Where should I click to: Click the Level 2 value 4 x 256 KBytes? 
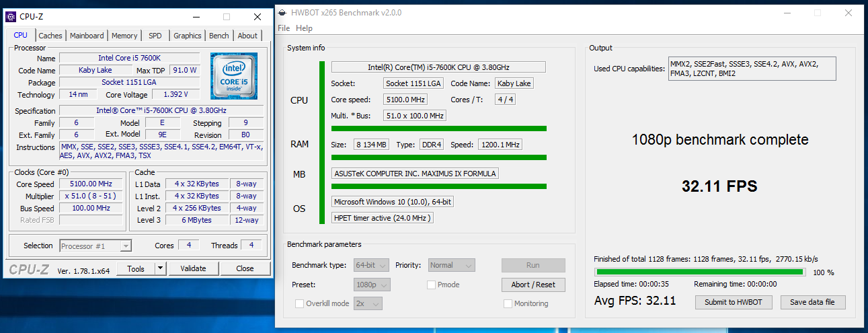pyautogui.click(x=197, y=208)
